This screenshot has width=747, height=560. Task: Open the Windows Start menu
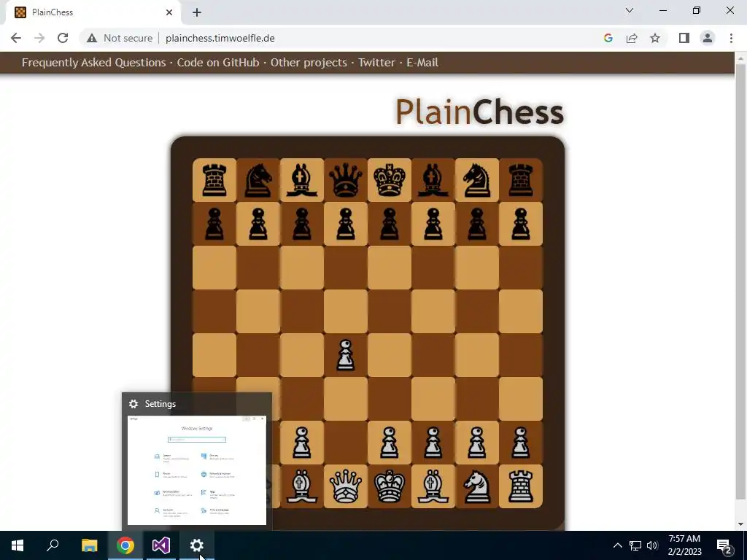point(18,545)
